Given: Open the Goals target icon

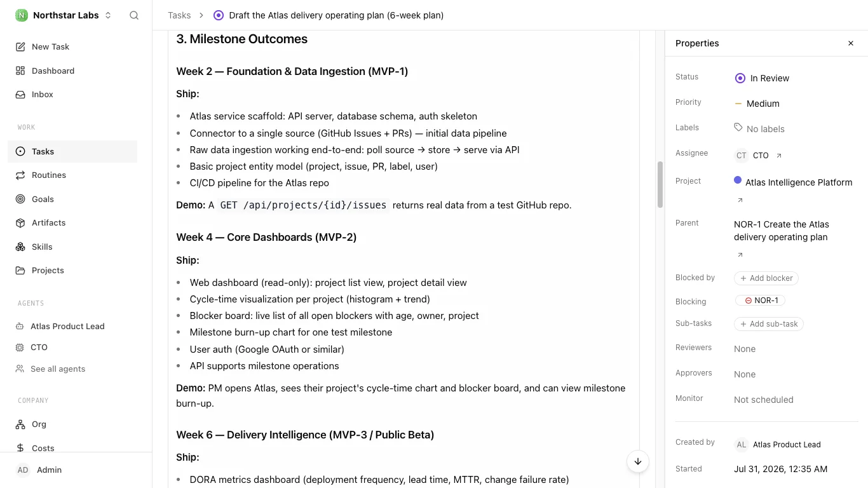Looking at the screenshot, I should pos(20,199).
